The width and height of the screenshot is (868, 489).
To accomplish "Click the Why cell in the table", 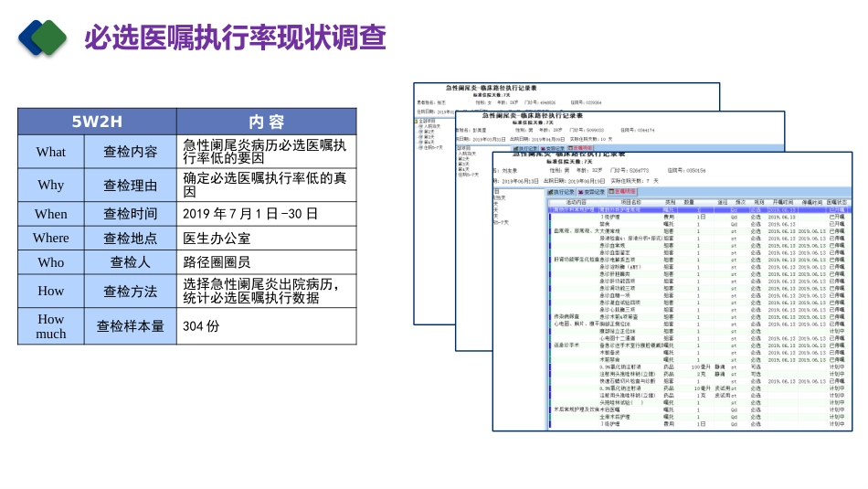I will coord(51,185).
